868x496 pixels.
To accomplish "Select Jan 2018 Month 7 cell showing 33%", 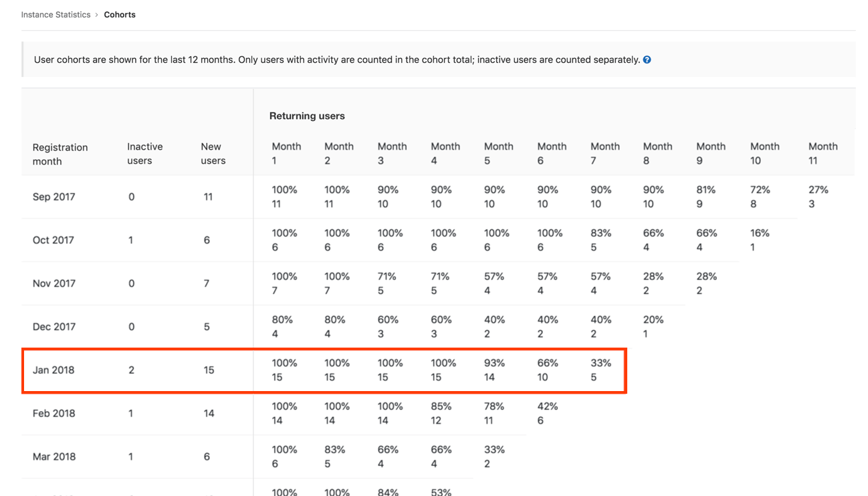I will coord(600,370).
